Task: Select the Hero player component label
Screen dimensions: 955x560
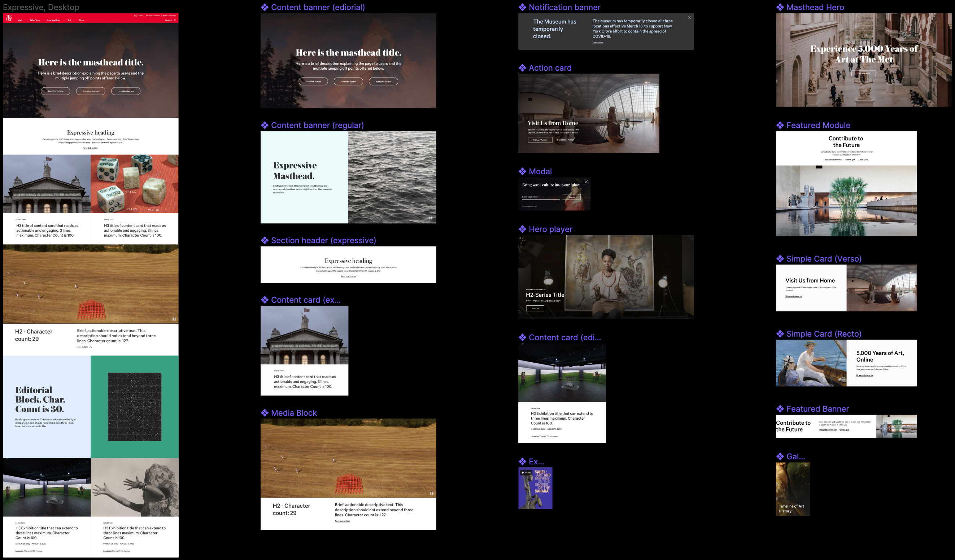Action: [x=550, y=229]
